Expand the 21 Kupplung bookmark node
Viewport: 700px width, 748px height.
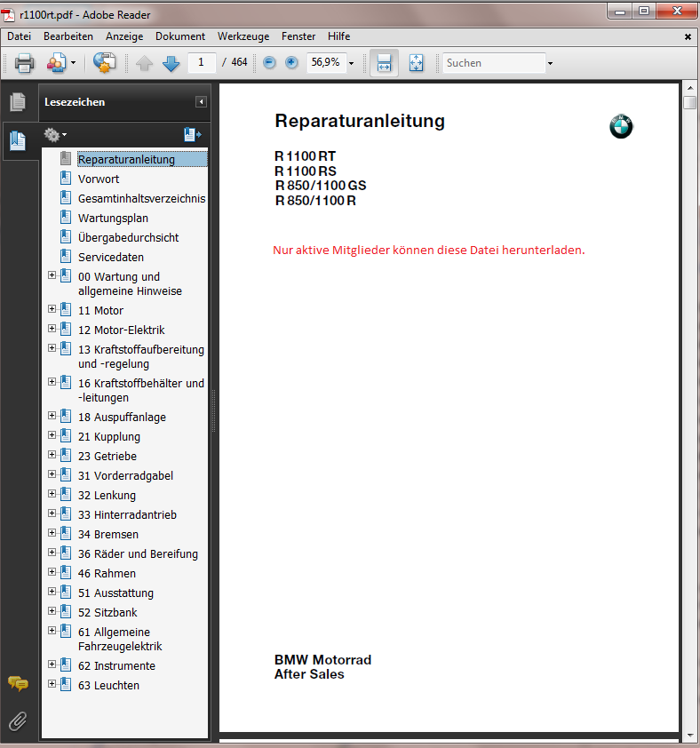tap(52, 435)
